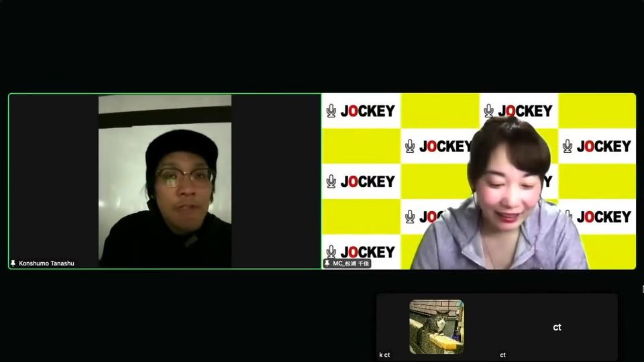Click the large 'ct' initials avatar

pyautogui.click(x=557, y=327)
